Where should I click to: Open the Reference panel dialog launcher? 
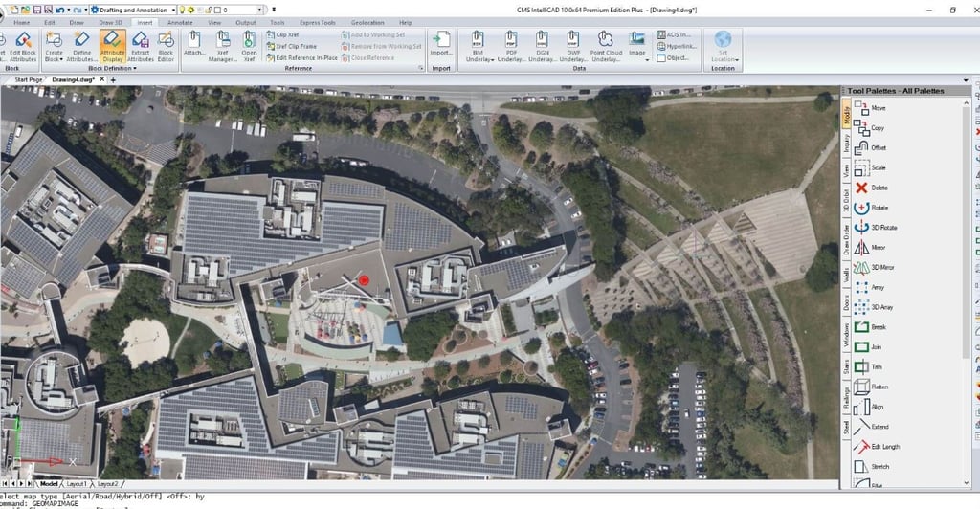421,68
